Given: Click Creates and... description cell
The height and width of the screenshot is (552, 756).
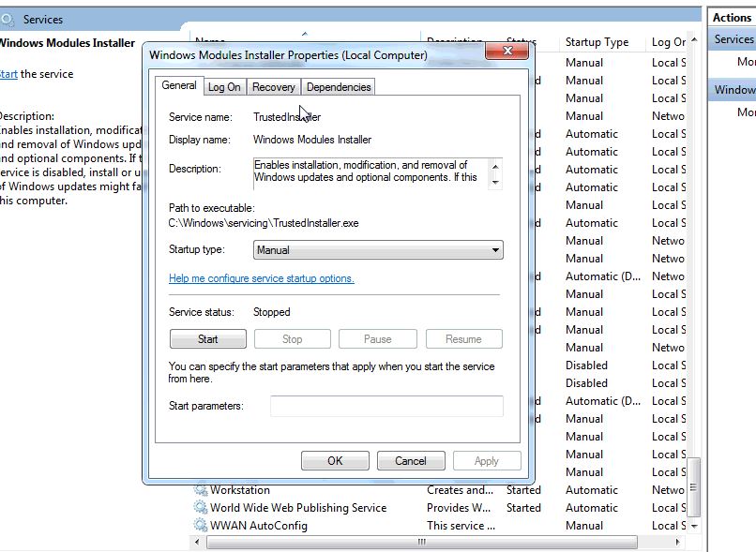Looking at the screenshot, I should pos(460,490).
